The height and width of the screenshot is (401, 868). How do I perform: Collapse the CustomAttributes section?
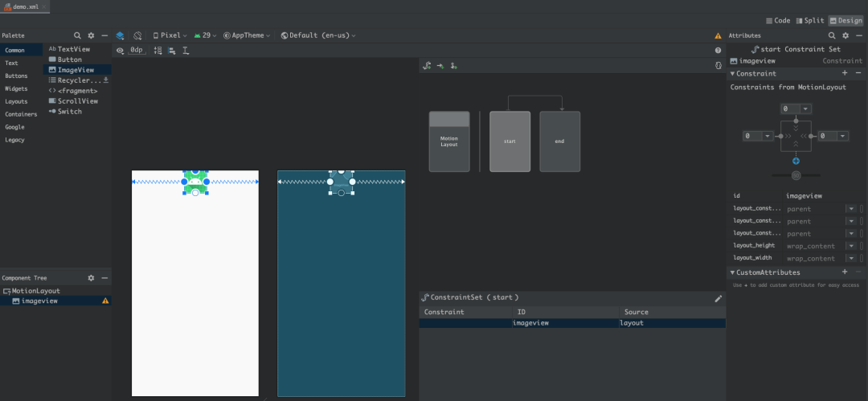[733, 272]
